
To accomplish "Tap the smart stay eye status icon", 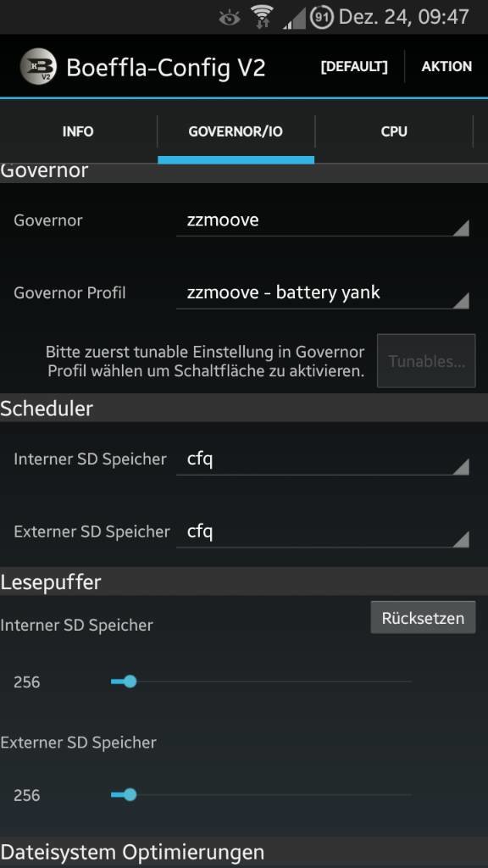I will click(x=229, y=18).
